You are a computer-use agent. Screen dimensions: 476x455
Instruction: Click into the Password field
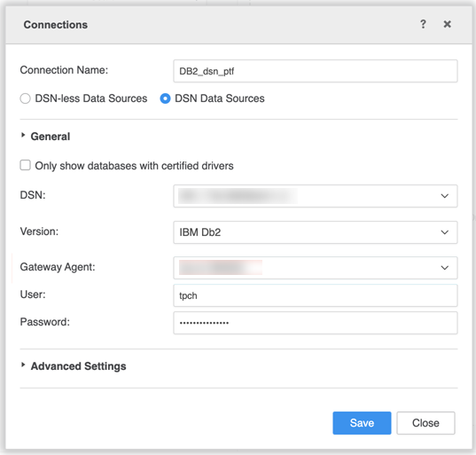tap(315, 323)
